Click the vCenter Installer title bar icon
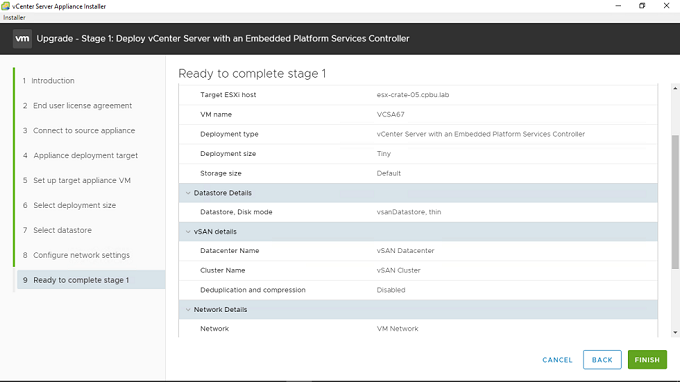The width and height of the screenshot is (680, 382). click(x=6, y=6)
